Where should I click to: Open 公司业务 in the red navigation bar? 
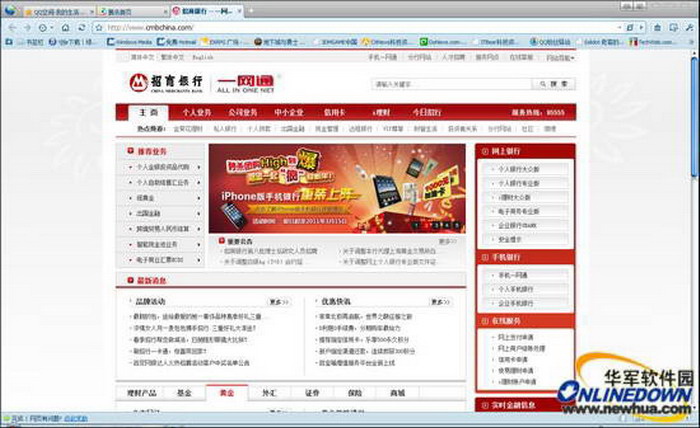pyautogui.click(x=242, y=112)
